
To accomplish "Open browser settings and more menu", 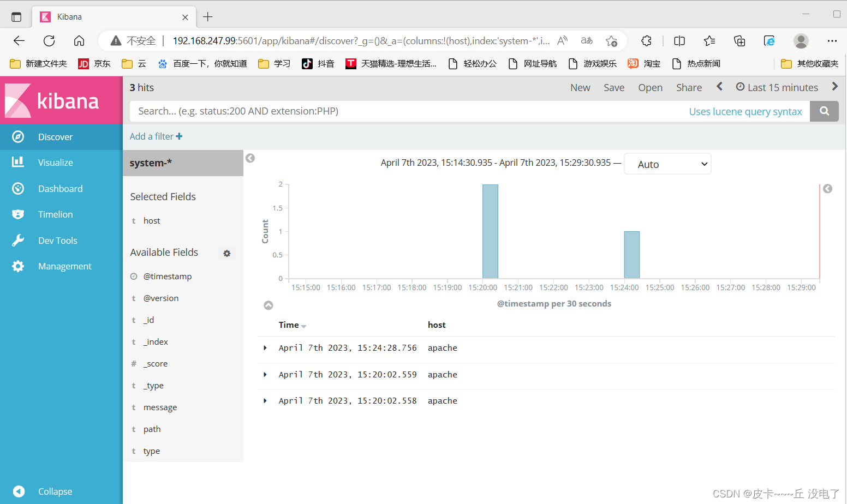I will click(832, 41).
